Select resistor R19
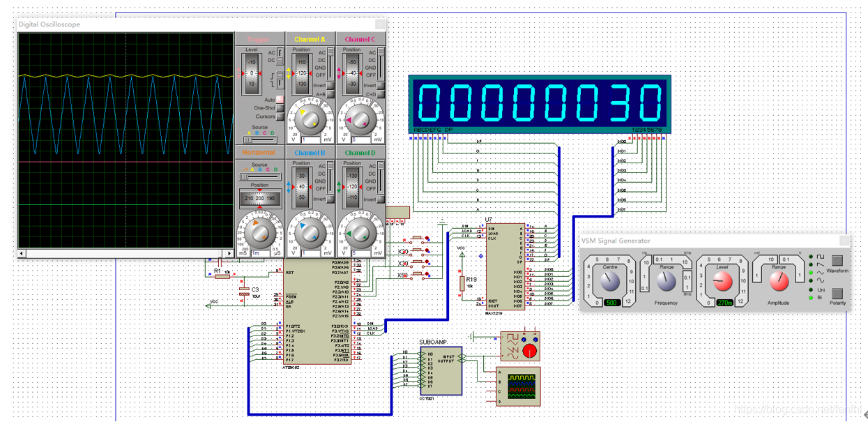This screenshot has width=868, height=422. click(462, 283)
